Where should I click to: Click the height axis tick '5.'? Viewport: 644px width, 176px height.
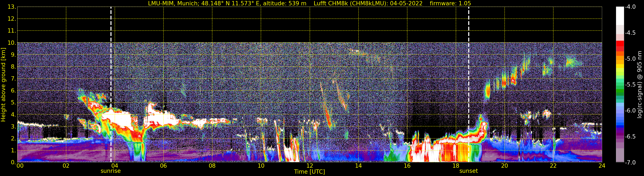(13, 103)
